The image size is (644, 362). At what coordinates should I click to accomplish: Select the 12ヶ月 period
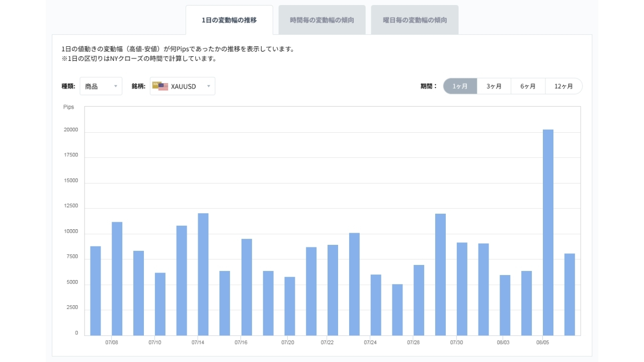tap(564, 86)
